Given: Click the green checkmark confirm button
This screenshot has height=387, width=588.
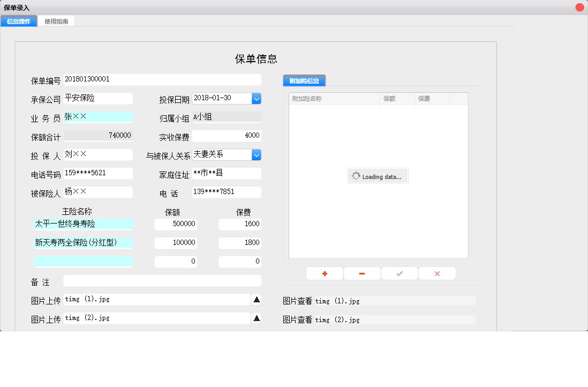Looking at the screenshot, I should (x=399, y=273).
